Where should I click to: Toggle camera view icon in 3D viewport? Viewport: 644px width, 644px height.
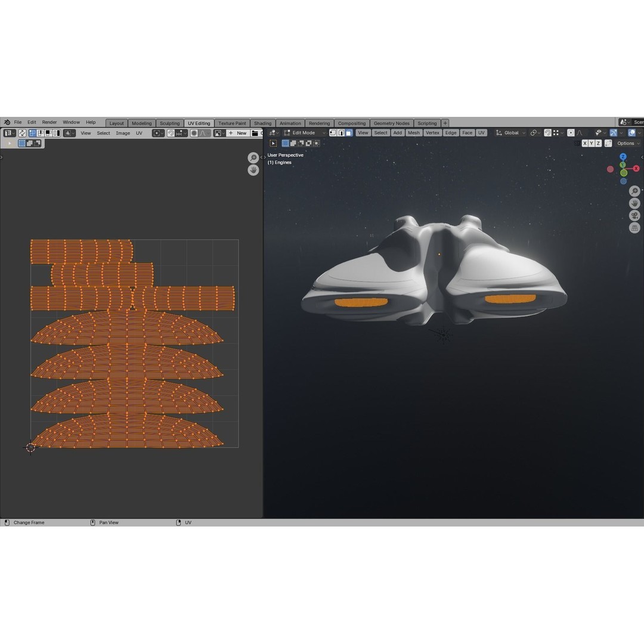[634, 216]
